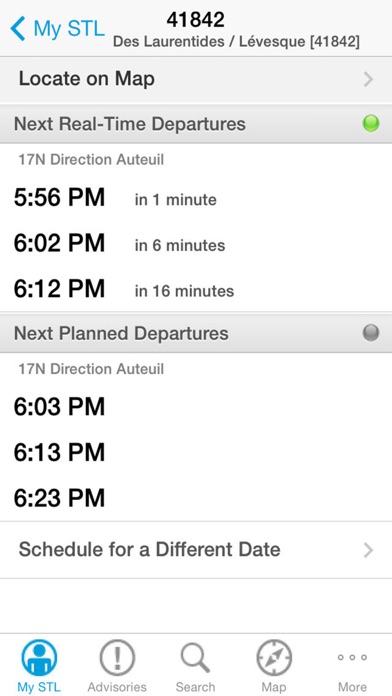This screenshot has width=392, height=696.
Task: Switch to Search tab label
Action: 195,687
